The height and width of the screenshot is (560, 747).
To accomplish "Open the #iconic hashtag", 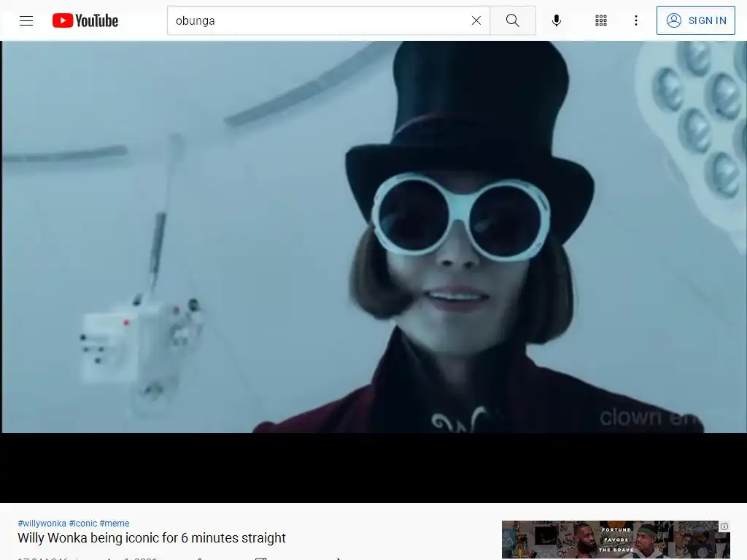I will coord(83,523).
